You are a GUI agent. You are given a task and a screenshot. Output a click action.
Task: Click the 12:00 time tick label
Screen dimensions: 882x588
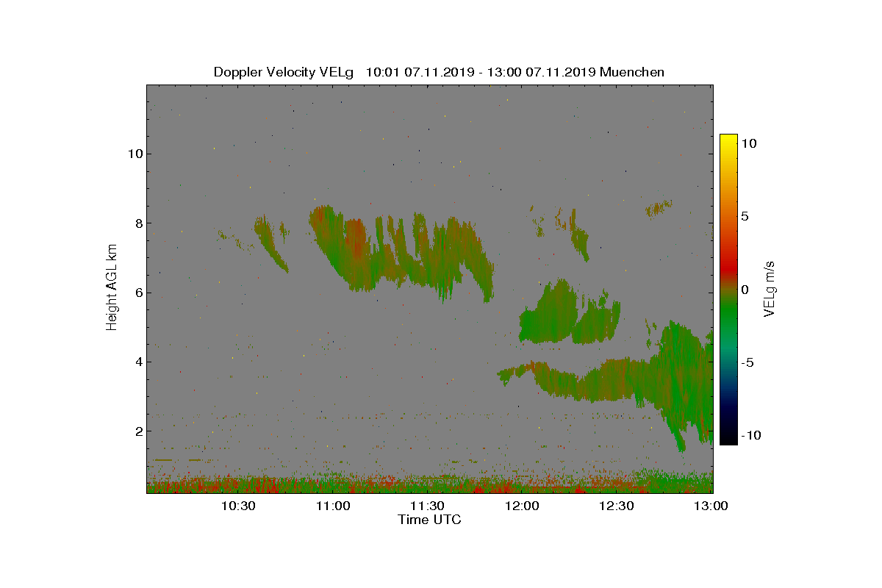(x=522, y=506)
